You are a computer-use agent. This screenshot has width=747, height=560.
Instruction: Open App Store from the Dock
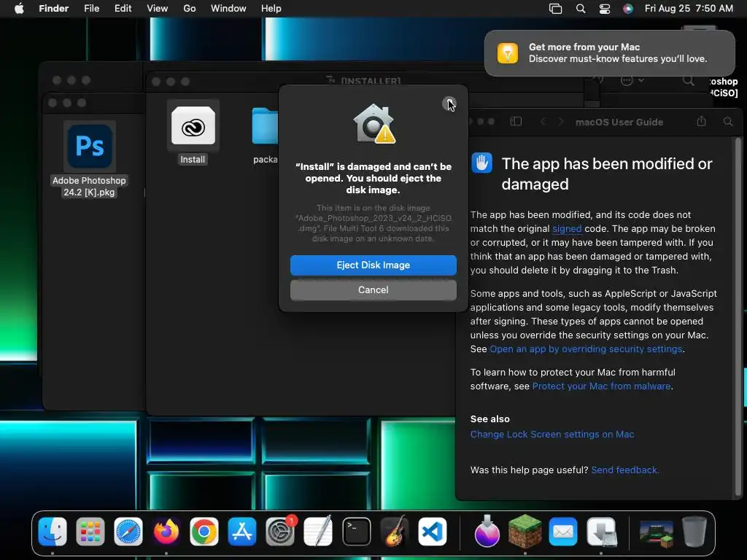click(x=242, y=532)
